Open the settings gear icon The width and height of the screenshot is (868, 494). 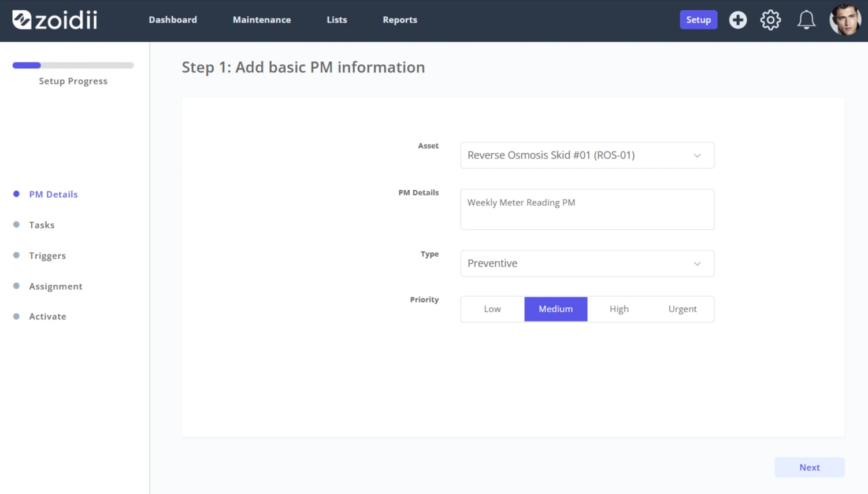click(x=770, y=20)
